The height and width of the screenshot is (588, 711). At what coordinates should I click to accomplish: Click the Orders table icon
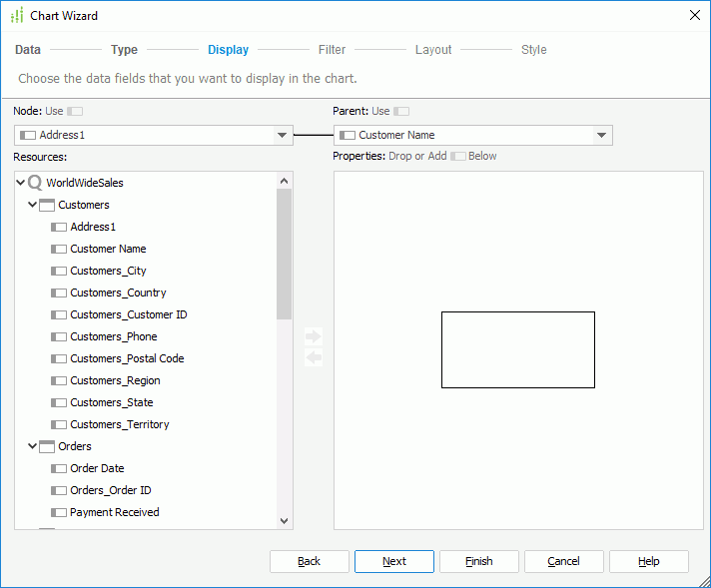pos(46,446)
